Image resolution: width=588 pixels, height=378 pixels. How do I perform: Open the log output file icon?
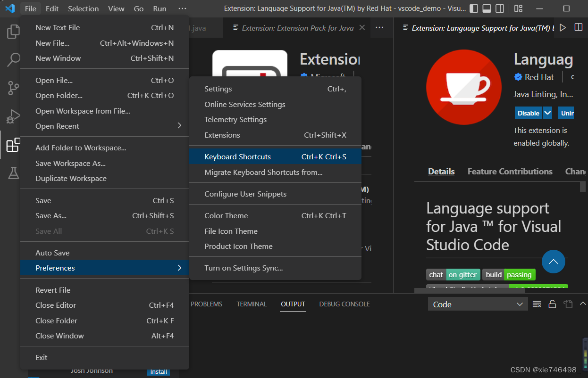[x=568, y=304]
